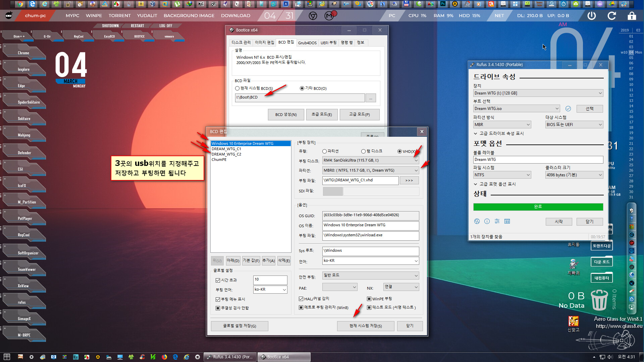Switch to Grub4DOS tab
The width and height of the screenshot is (644, 362).
(x=307, y=43)
